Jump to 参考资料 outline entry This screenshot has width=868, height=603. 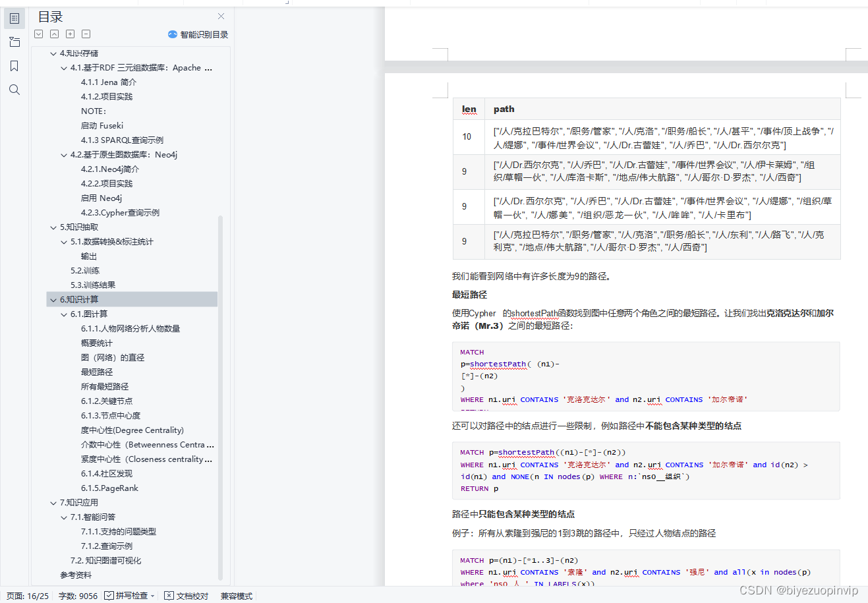click(x=76, y=575)
